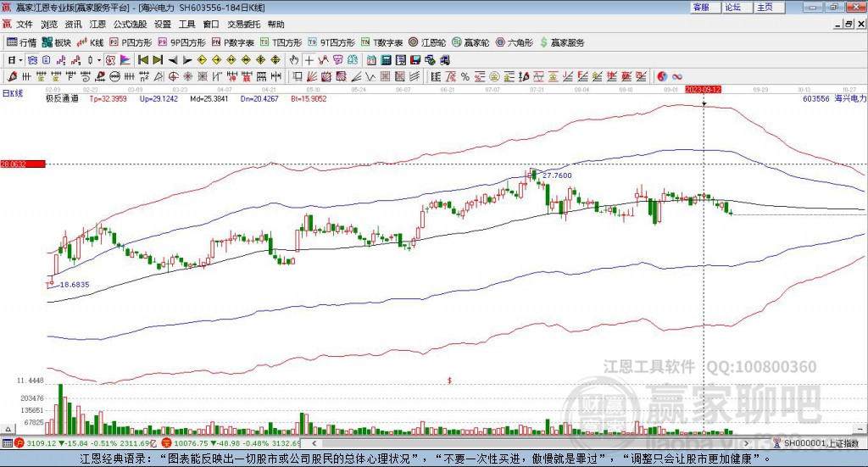The image size is (868, 467).
Task: Open the P数字表 tool
Action: tap(232, 42)
